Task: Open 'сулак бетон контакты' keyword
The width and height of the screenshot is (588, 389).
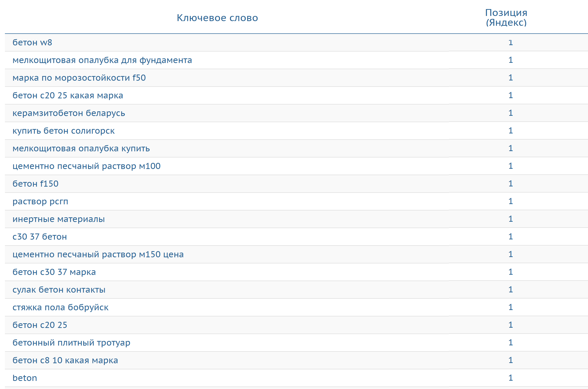Action: 59,290
